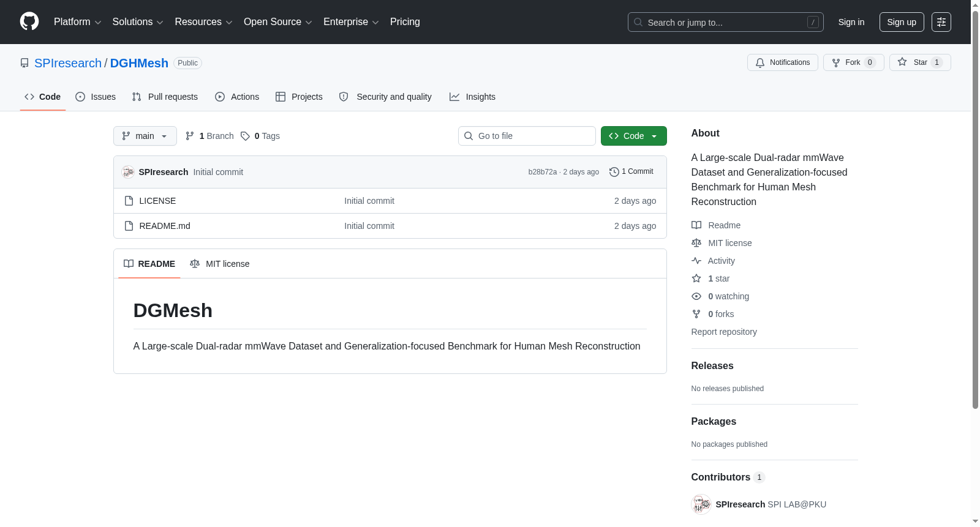Click the branch icon next to 1 Branch
Screen dimensions: 980x527
point(190,136)
